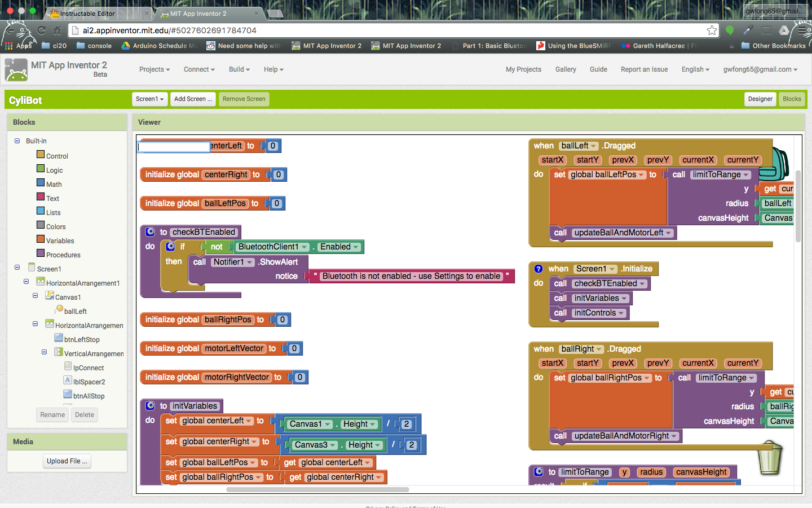812x508 pixels.
Task: Collapse the Canvas1 tree node
Action: (35, 296)
